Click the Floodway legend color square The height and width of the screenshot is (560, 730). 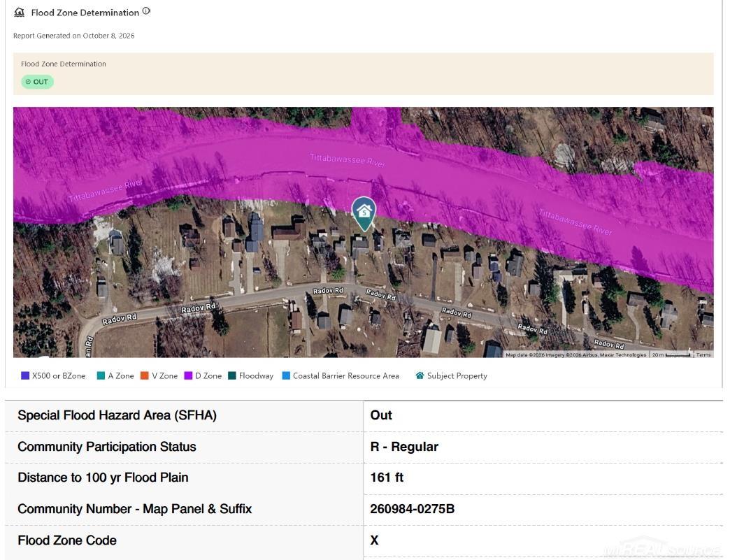232,375
